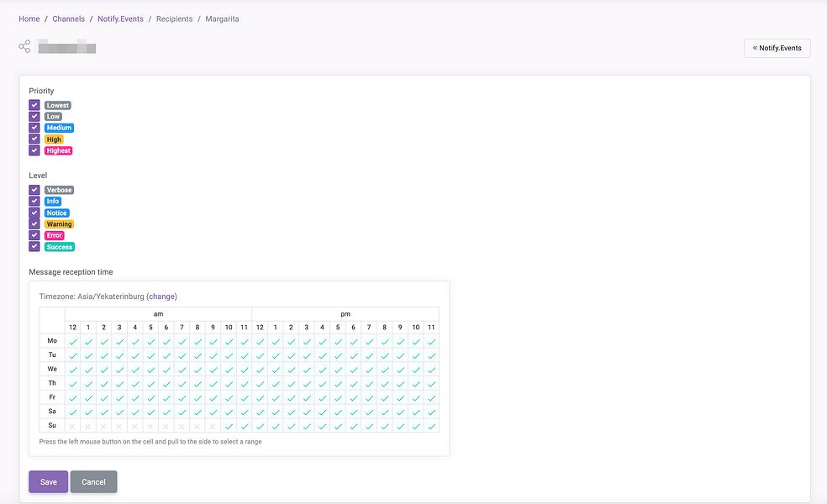The height and width of the screenshot is (504, 827).
Task: Click the change timezone link
Action: [x=161, y=296]
